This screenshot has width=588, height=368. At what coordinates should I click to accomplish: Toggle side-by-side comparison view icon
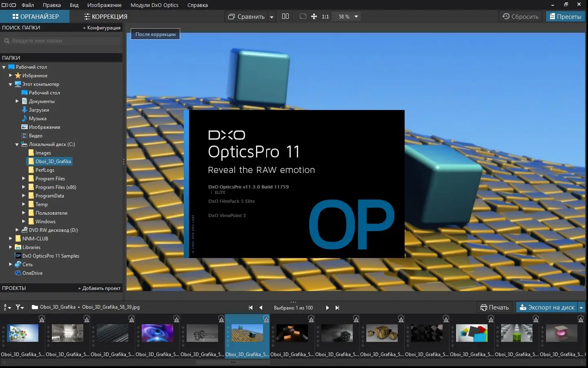(x=285, y=16)
